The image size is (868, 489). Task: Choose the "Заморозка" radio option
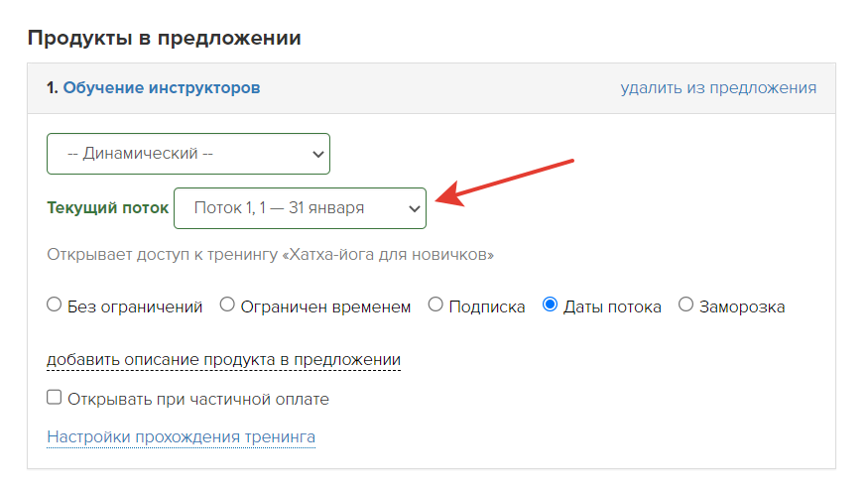(x=685, y=305)
